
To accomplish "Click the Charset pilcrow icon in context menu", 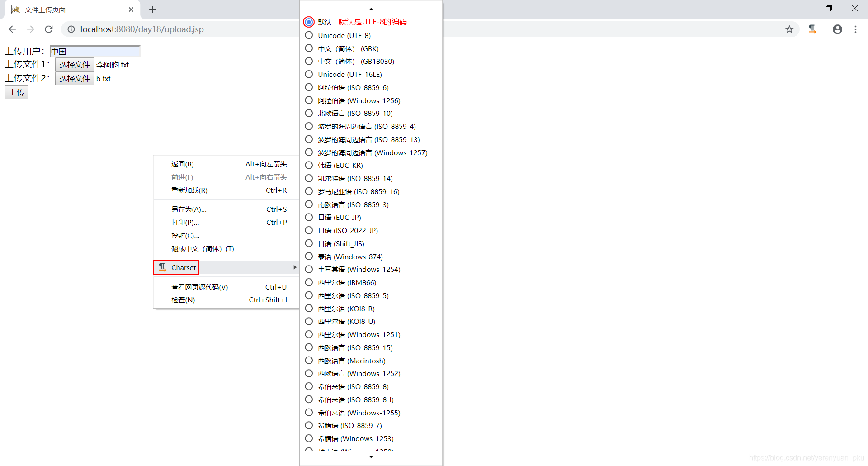I will pos(162,267).
